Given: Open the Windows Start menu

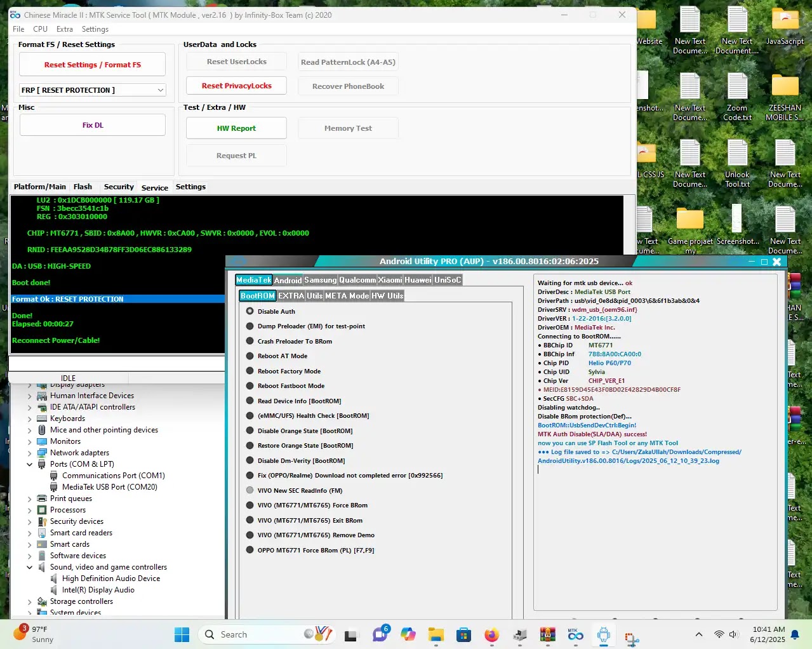Looking at the screenshot, I should pos(182,634).
